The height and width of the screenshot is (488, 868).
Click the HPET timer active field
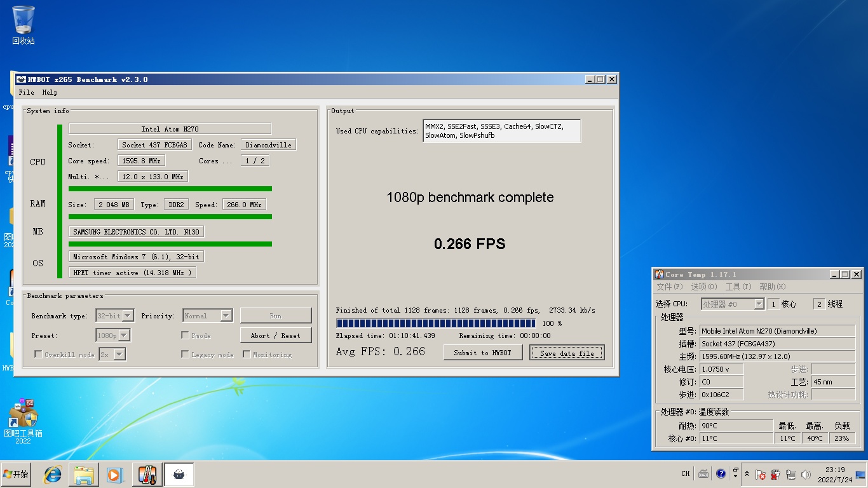(x=132, y=273)
